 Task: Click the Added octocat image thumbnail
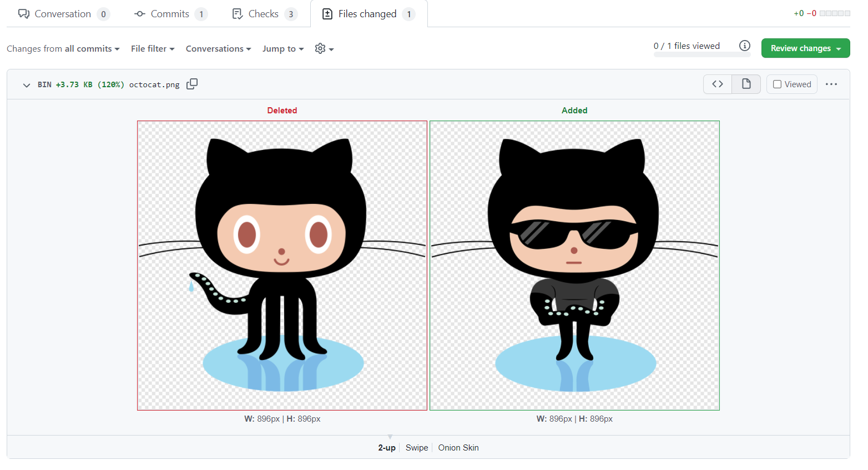[574, 265]
